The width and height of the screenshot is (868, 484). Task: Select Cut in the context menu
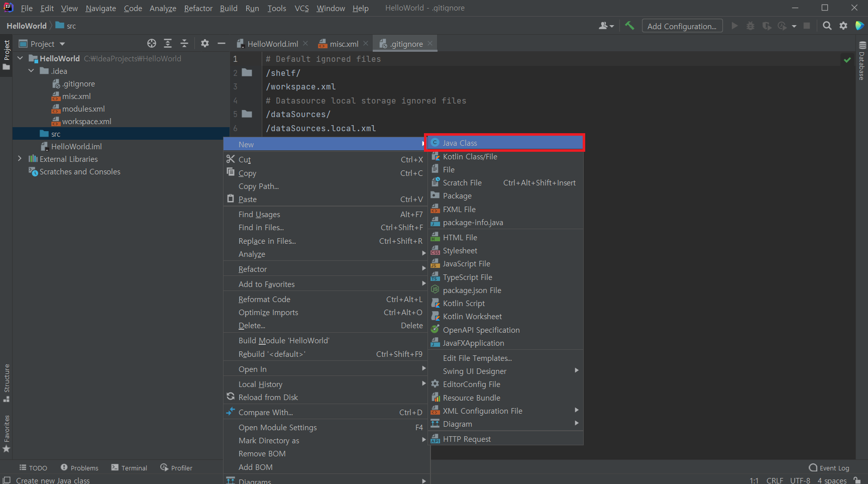325,159
